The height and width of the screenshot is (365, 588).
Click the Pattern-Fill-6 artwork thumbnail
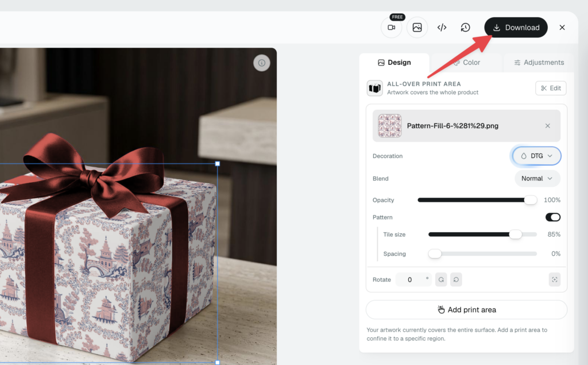tap(390, 126)
